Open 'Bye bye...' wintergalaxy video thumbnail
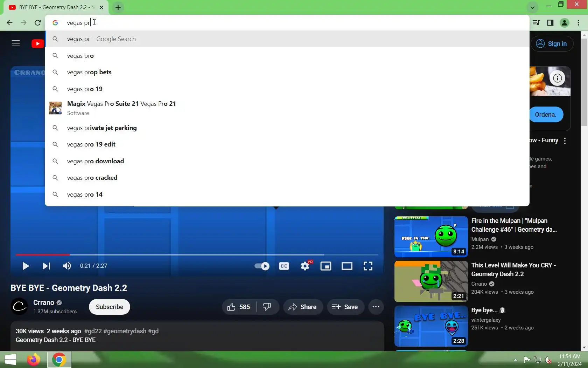Viewport: 588px width, 368px height. 431,326
